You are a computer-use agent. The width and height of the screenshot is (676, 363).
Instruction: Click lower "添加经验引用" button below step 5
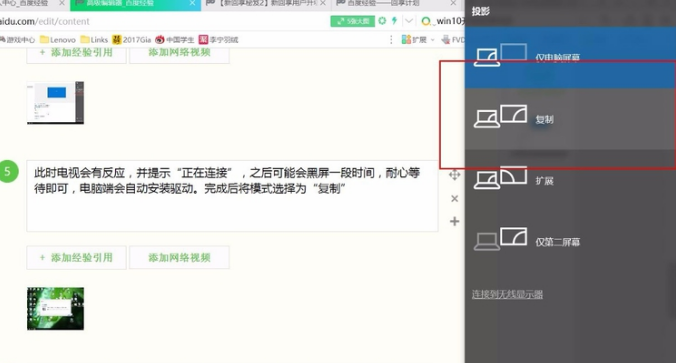pyautogui.click(x=76, y=258)
